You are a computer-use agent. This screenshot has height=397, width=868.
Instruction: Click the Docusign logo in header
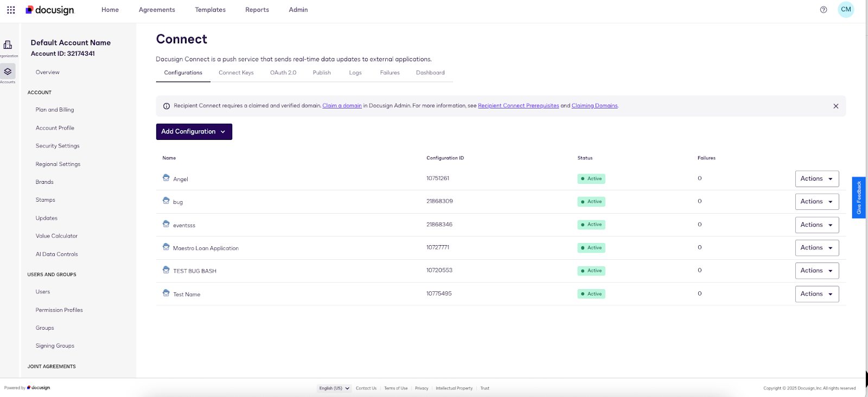coord(50,10)
